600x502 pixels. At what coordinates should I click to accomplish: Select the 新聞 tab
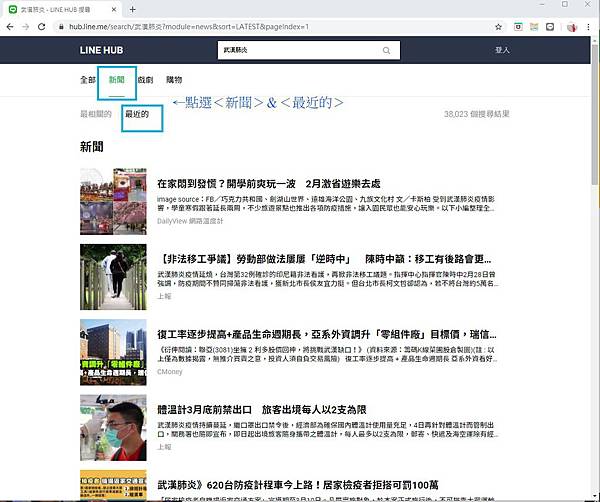117,80
